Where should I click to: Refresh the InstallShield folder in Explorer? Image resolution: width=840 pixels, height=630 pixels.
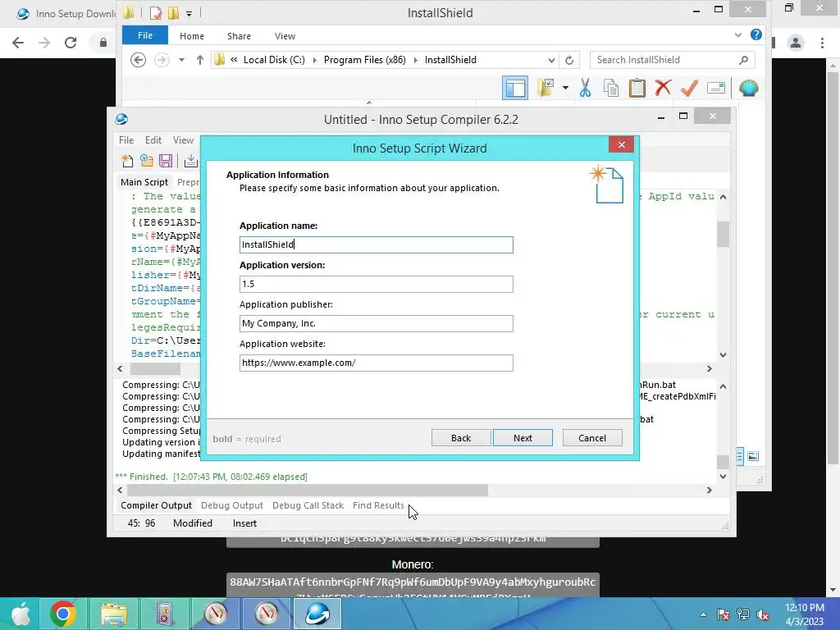tap(569, 60)
